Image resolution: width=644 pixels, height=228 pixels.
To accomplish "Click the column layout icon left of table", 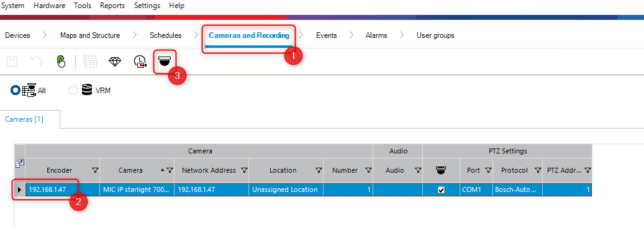I will tap(19, 163).
